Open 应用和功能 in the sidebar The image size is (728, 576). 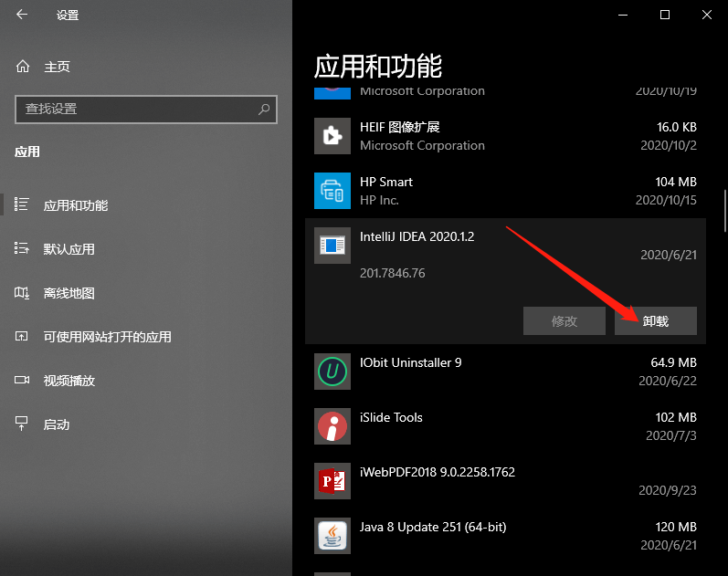(x=76, y=205)
